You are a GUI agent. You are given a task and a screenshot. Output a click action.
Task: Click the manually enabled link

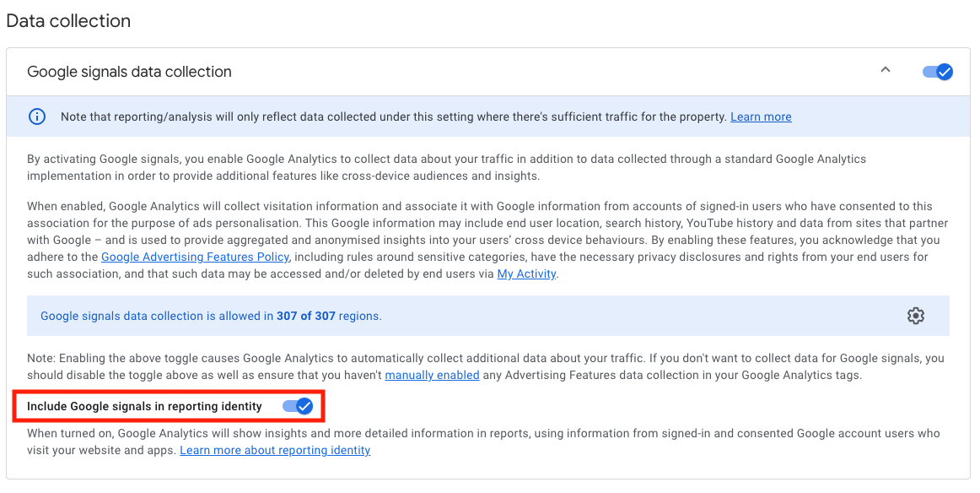[x=432, y=376]
